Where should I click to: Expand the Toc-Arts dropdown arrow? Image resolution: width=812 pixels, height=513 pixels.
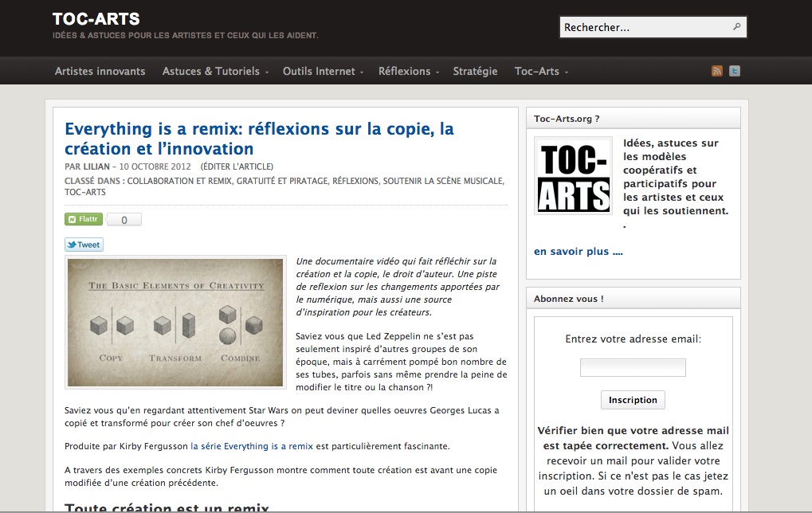click(567, 72)
